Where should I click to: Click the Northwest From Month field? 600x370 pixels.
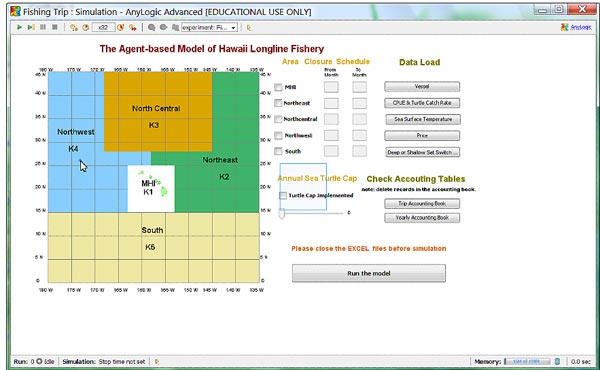click(331, 135)
